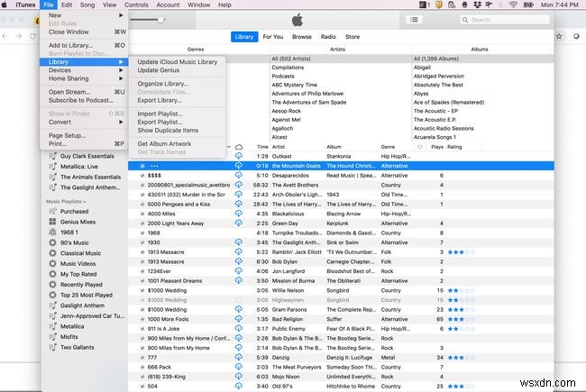Click the heart column header icon
586x392 pixels.
[x=420, y=147]
